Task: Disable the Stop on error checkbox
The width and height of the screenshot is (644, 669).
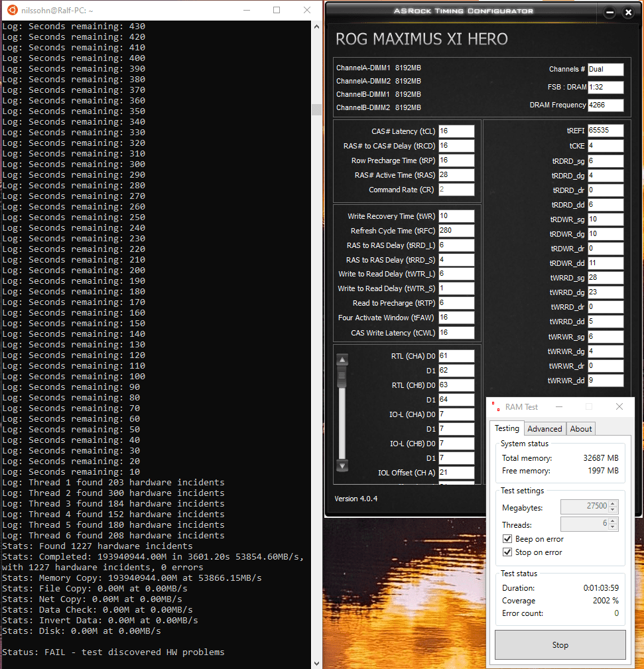Action: pyautogui.click(x=507, y=552)
